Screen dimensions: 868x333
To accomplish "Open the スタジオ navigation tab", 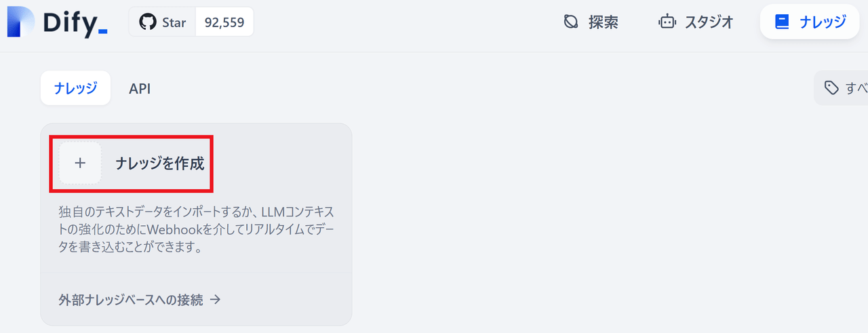I will tap(696, 22).
